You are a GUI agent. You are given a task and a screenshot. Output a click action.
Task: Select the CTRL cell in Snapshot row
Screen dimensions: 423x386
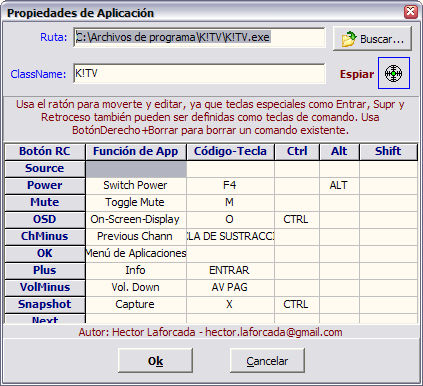click(x=297, y=305)
